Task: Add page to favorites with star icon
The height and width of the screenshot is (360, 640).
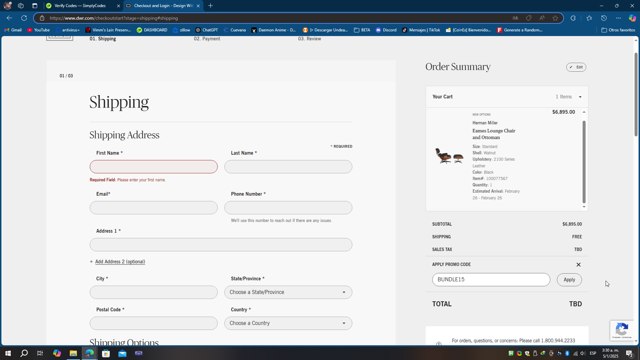Action: (x=555, y=18)
